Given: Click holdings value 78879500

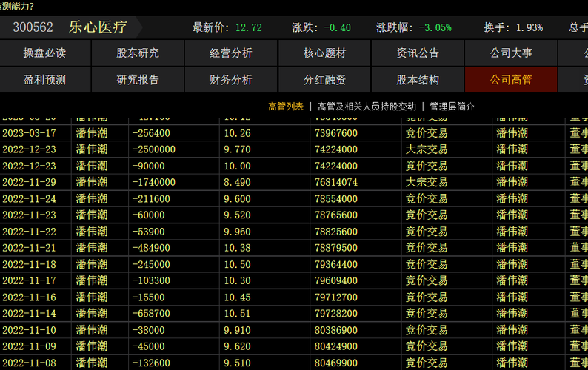Looking at the screenshot, I should 336,248.
